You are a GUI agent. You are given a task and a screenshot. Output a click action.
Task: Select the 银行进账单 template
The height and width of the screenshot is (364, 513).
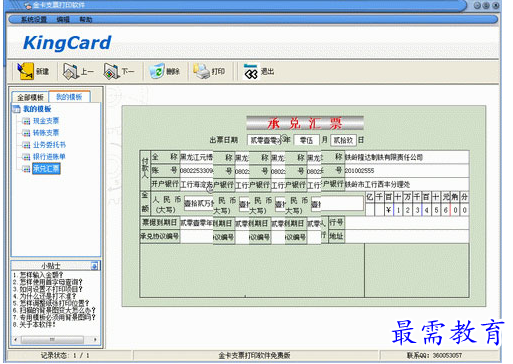49,157
